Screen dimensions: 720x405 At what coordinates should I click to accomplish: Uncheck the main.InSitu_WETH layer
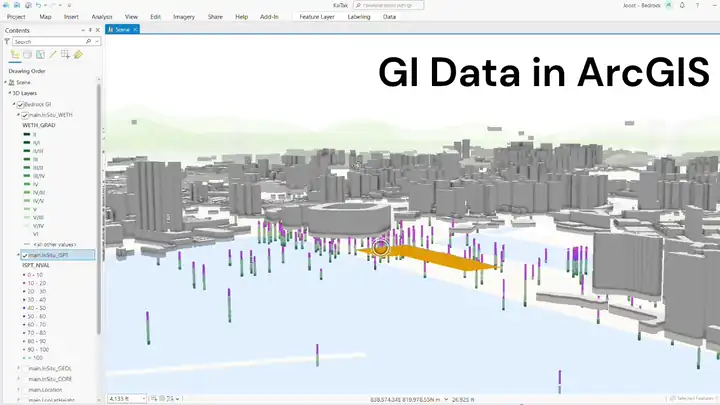click(x=25, y=115)
